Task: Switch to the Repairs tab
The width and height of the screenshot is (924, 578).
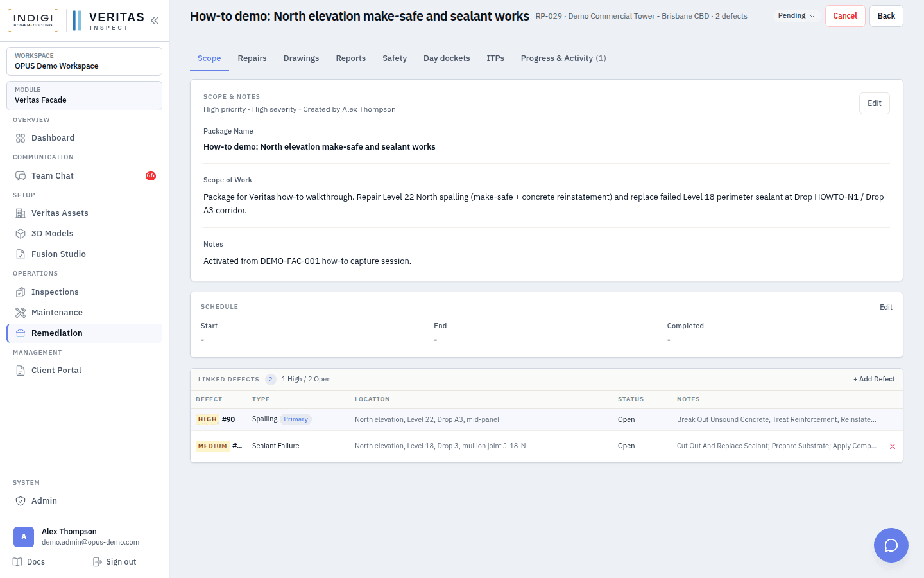Action: (x=252, y=58)
